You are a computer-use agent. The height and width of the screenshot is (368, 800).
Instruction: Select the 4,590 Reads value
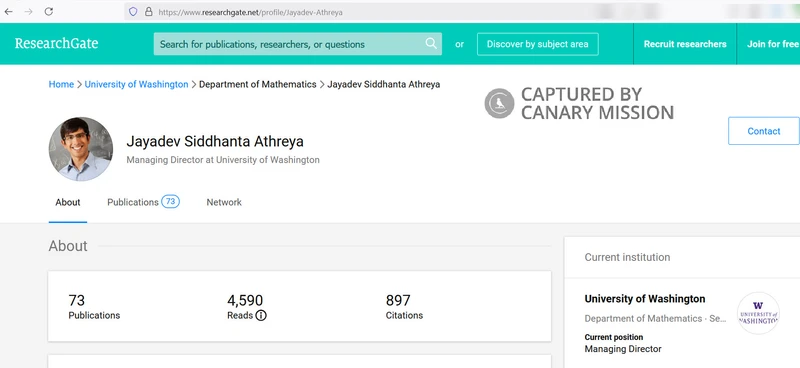pyautogui.click(x=245, y=300)
